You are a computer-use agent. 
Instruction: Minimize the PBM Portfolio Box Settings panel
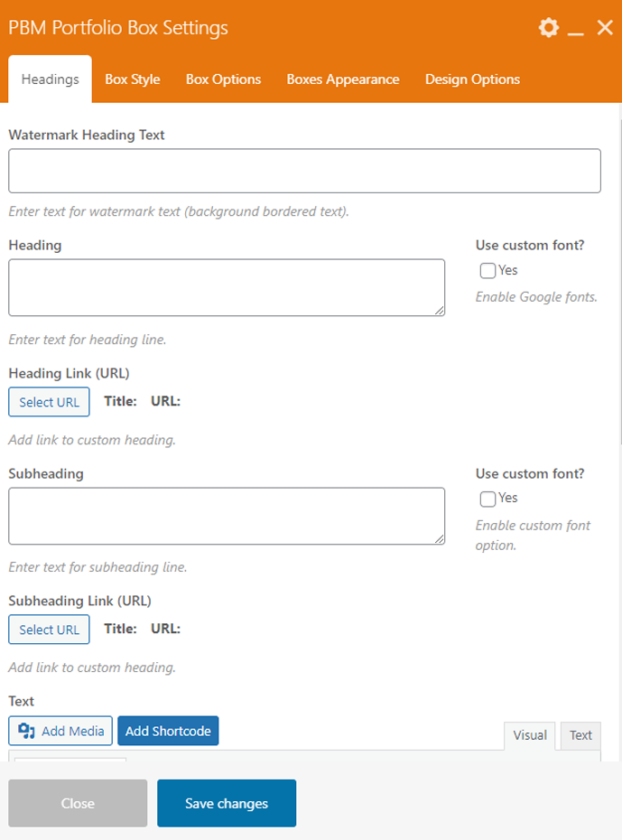[577, 29]
